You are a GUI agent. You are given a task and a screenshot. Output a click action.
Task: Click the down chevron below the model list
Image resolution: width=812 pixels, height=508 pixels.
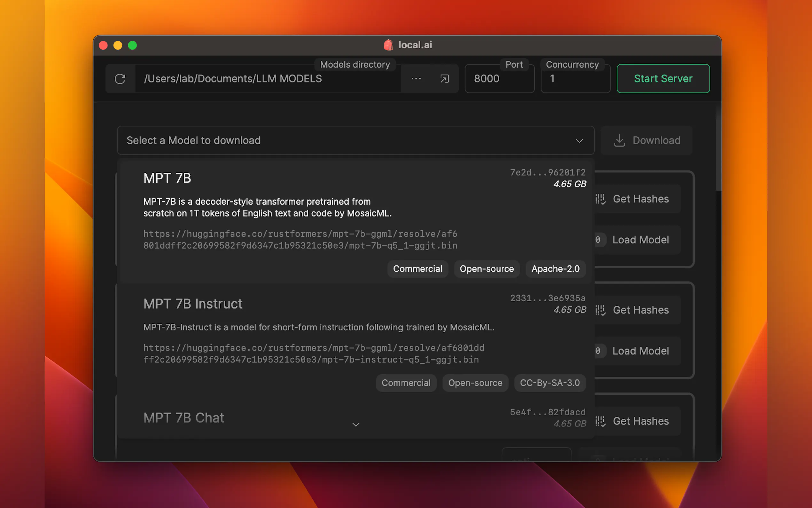(356, 425)
